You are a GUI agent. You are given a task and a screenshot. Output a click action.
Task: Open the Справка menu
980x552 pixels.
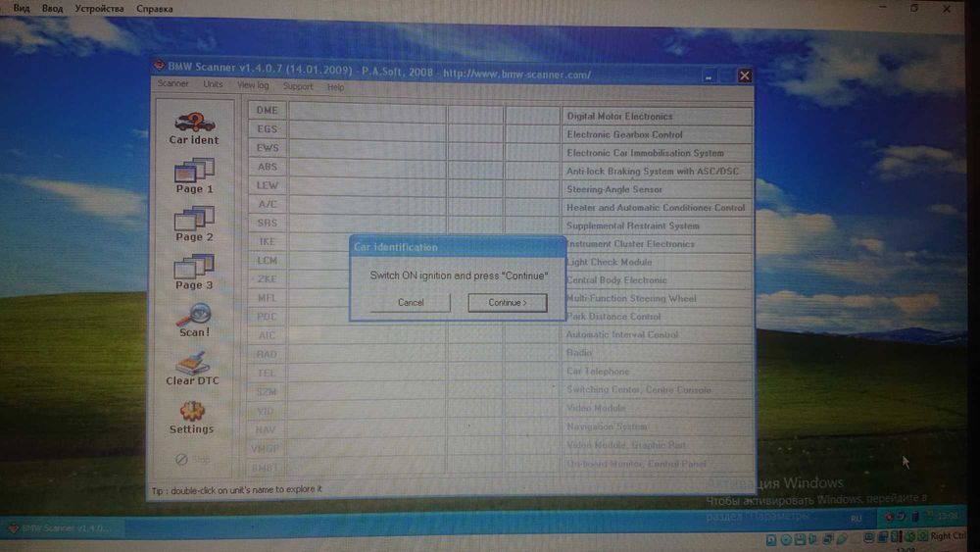coord(155,9)
